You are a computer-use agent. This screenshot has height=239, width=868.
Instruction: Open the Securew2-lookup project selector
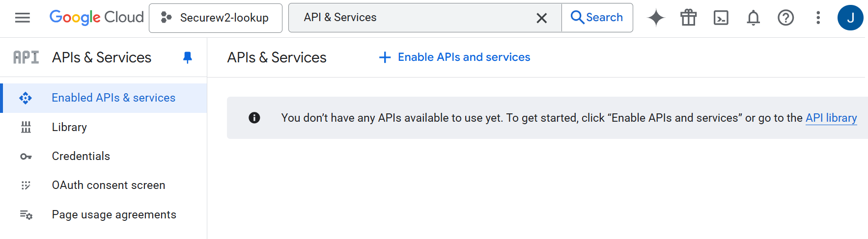pos(215,18)
